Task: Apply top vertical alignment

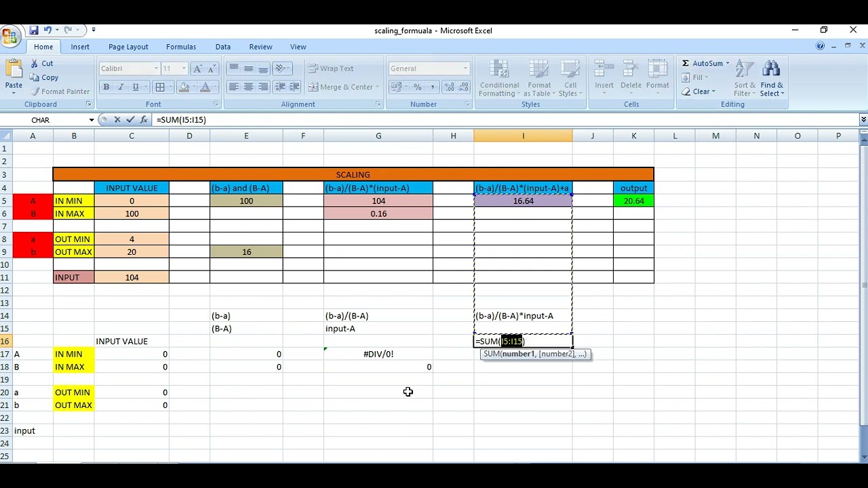Action: [x=233, y=68]
